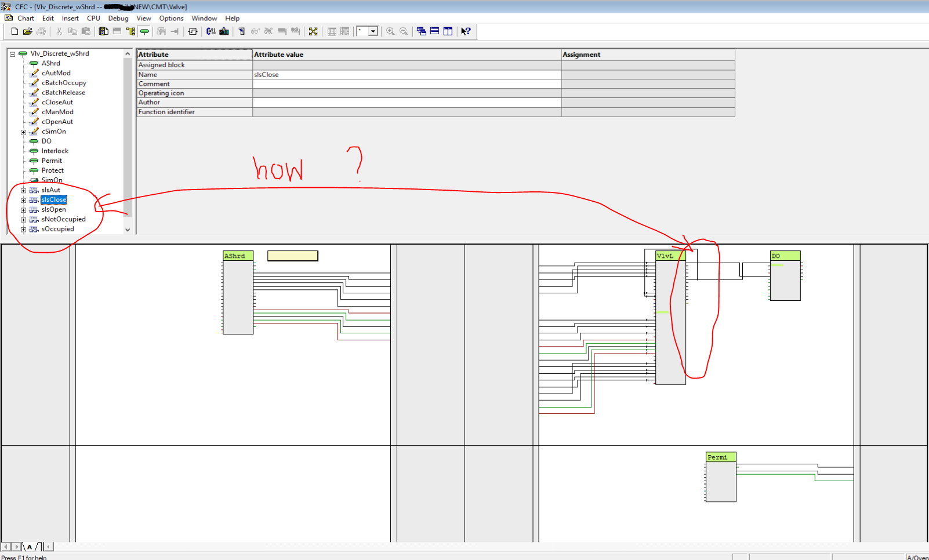The width and height of the screenshot is (929, 560).
Task: Open the CPU menu
Action: click(x=93, y=18)
